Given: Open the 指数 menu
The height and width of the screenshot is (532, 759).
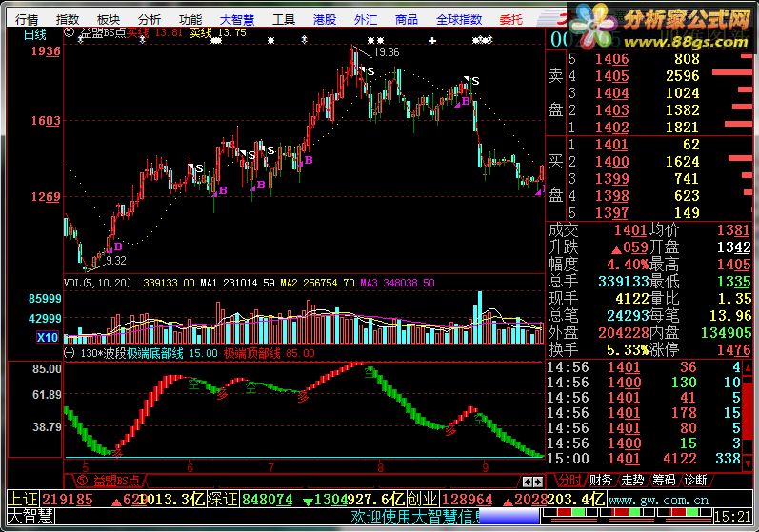Looking at the screenshot, I should point(68,19).
